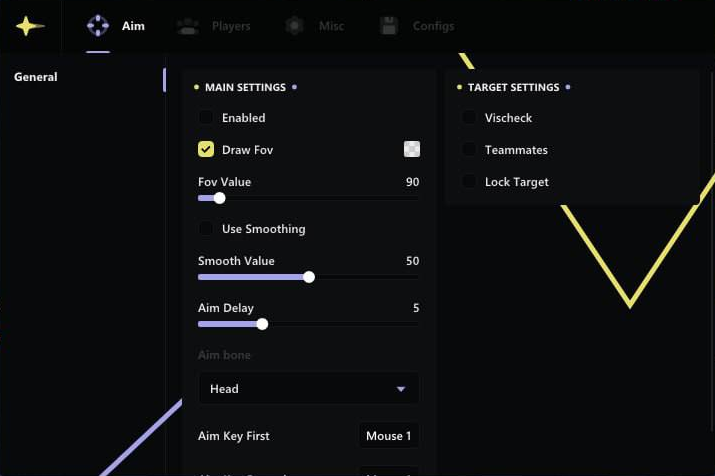Click the Smooth Value slider handle
715x476 pixels.
point(309,277)
